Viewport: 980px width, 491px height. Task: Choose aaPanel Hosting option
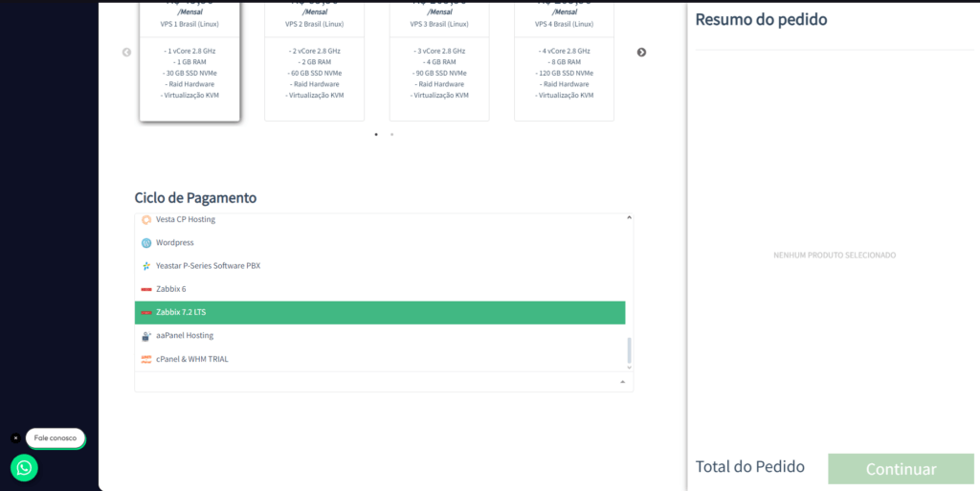[380, 335]
